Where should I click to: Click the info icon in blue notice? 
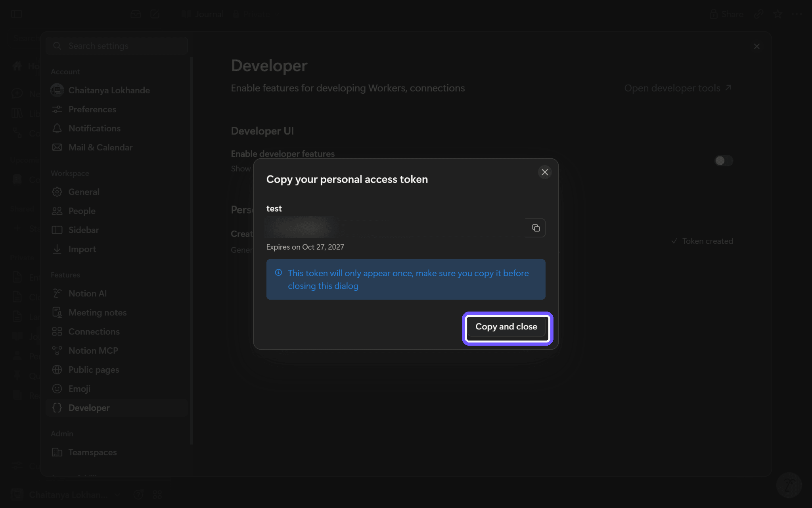click(278, 273)
